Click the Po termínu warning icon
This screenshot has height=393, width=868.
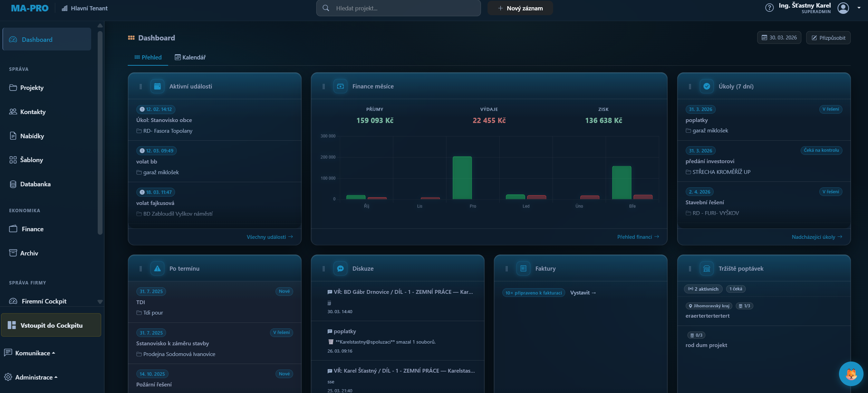click(157, 269)
